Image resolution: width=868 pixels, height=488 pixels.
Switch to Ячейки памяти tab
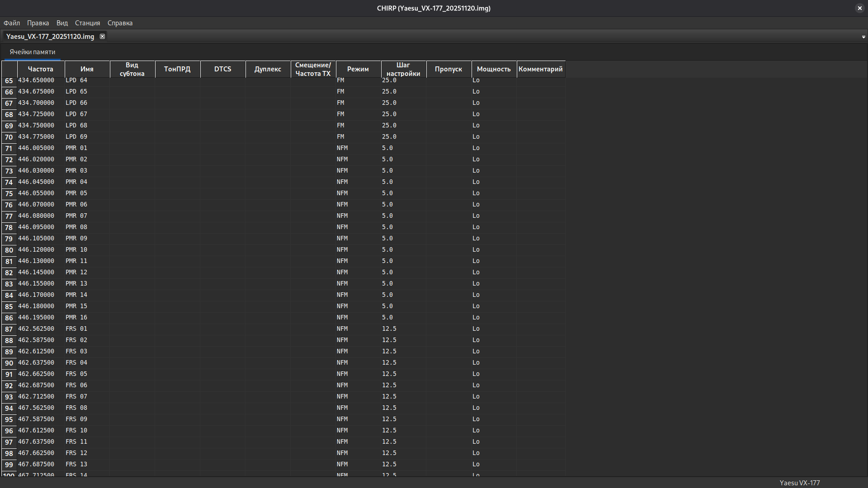tap(33, 52)
